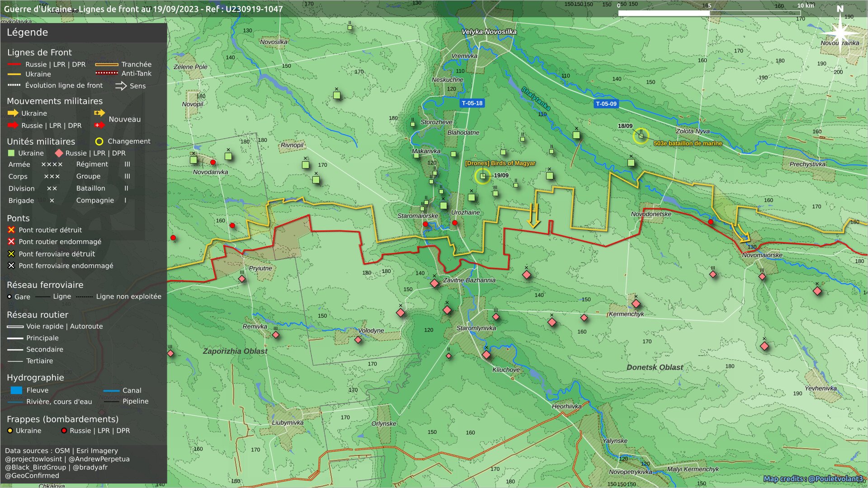
Task: Click the red Russie strike dot in legend
Action: (64, 431)
